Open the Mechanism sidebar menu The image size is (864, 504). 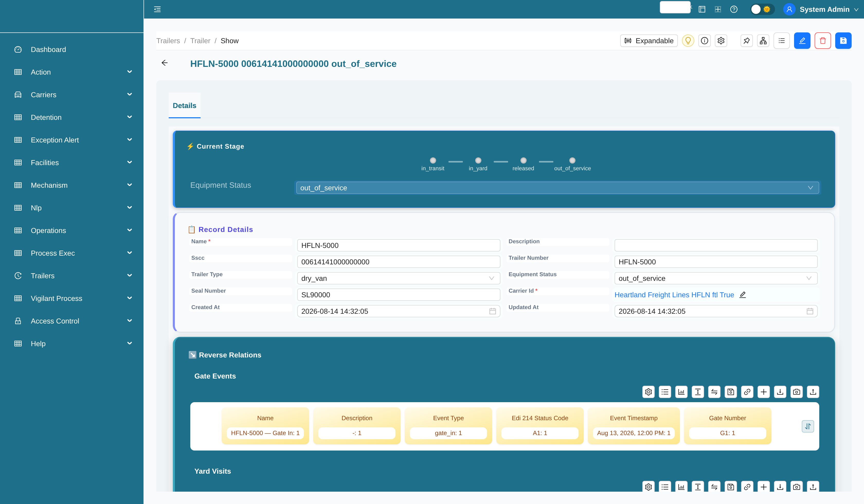click(x=72, y=185)
